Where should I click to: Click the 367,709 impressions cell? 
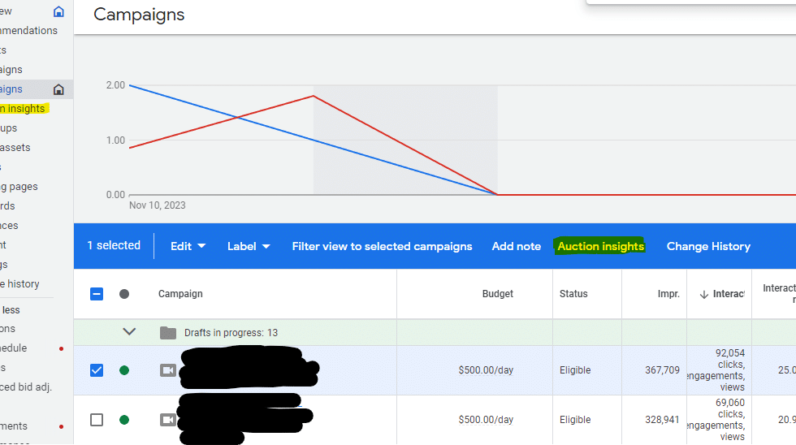pyautogui.click(x=662, y=370)
